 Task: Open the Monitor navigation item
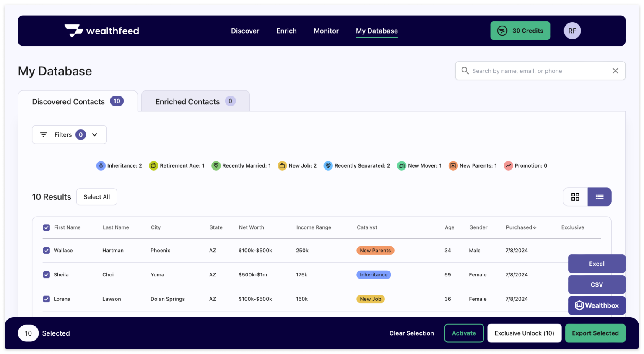click(326, 31)
